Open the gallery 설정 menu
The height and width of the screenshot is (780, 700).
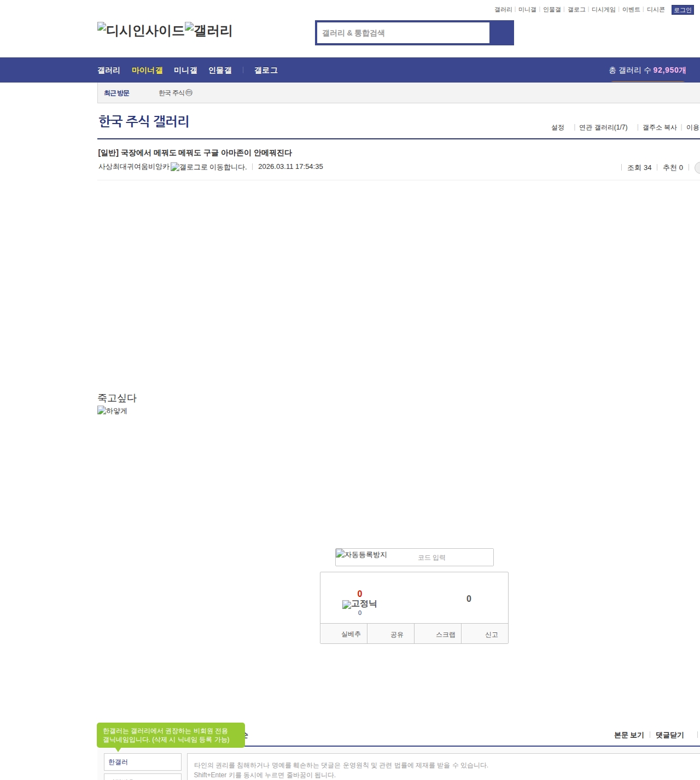pyautogui.click(x=558, y=127)
